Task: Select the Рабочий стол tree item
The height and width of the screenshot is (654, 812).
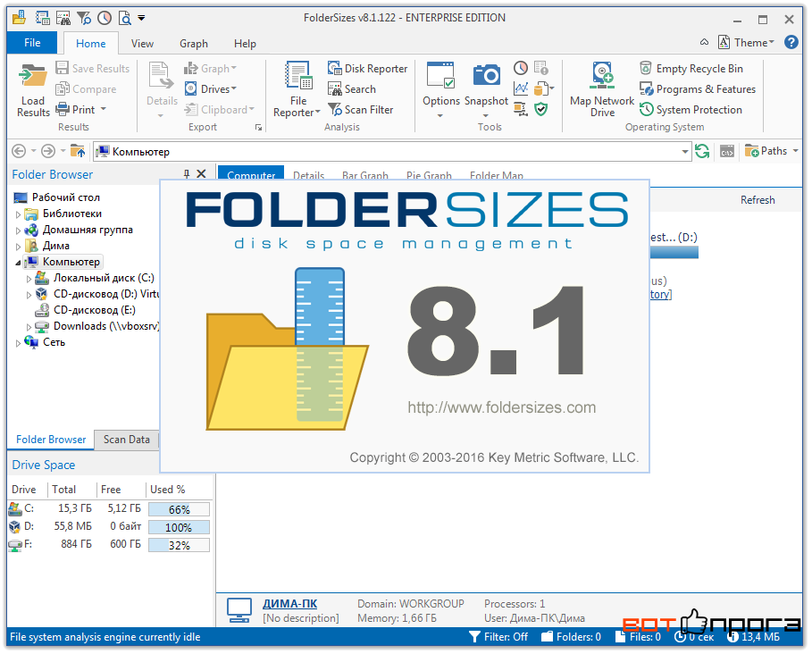Action: pos(57,197)
